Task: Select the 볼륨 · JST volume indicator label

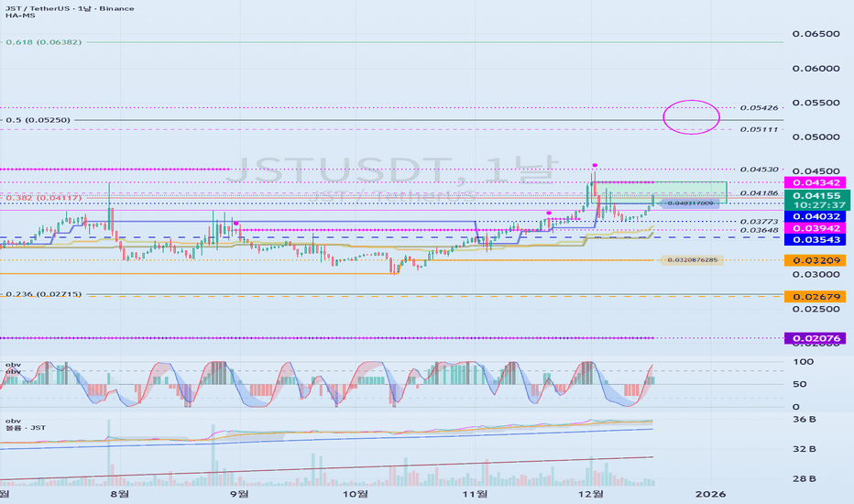Action: (26, 428)
